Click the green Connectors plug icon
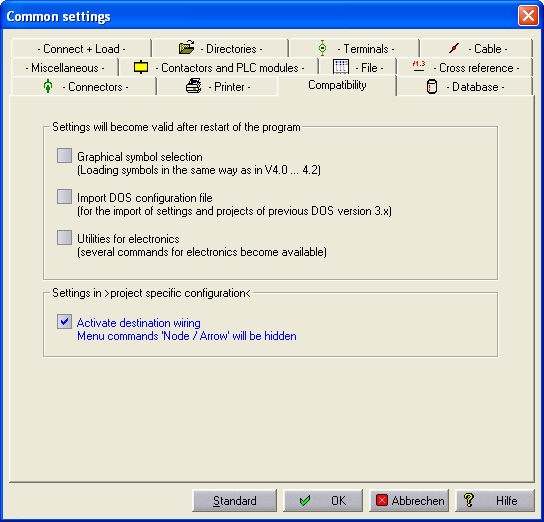This screenshot has height=522, width=544. (x=48, y=86)
